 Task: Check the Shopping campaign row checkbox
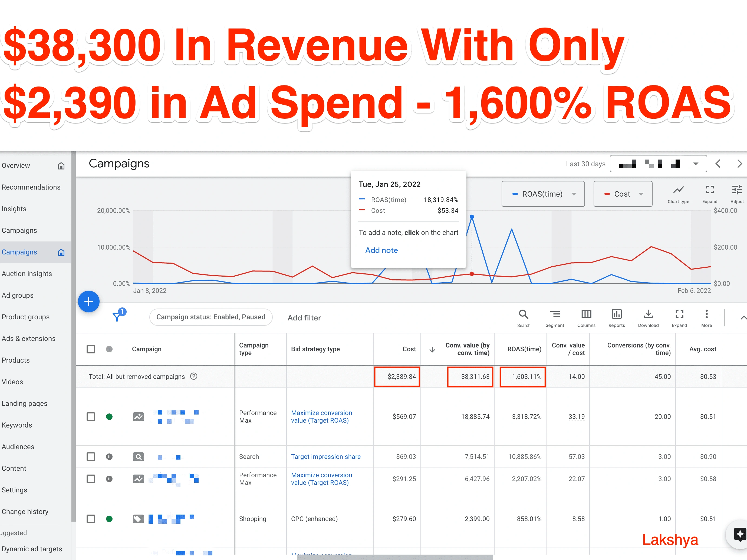[91, 519]
